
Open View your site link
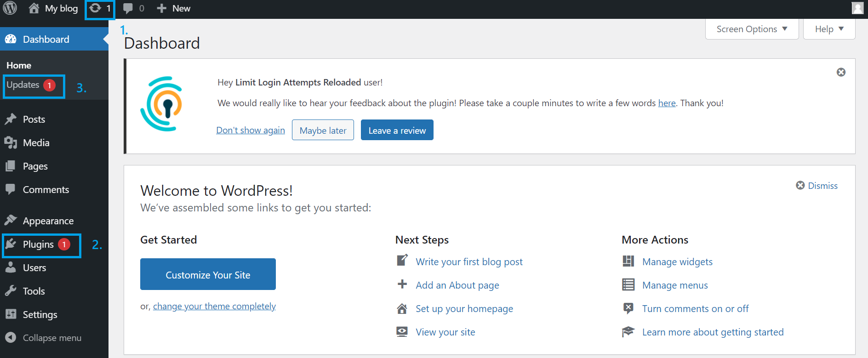pos(445,332)
